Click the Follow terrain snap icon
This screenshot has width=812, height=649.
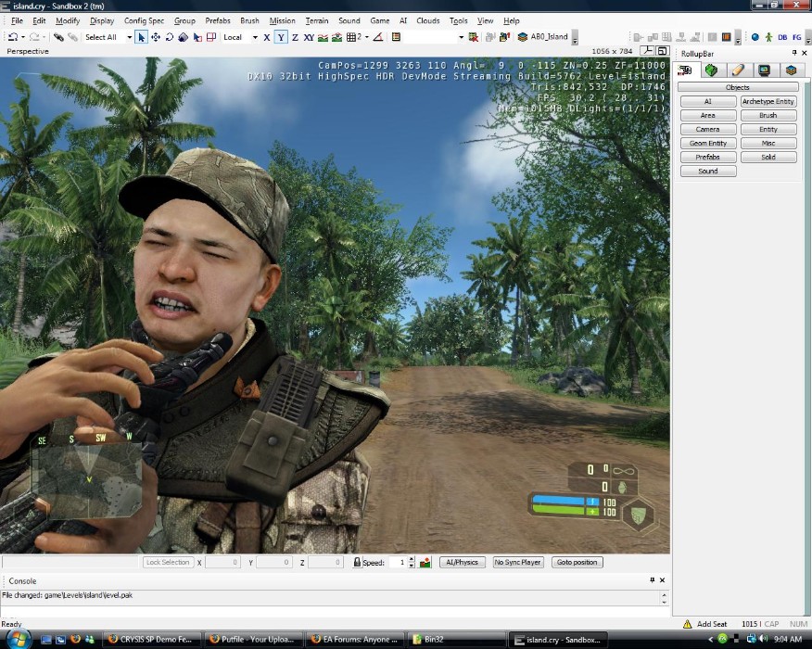[x=323, y=37]
